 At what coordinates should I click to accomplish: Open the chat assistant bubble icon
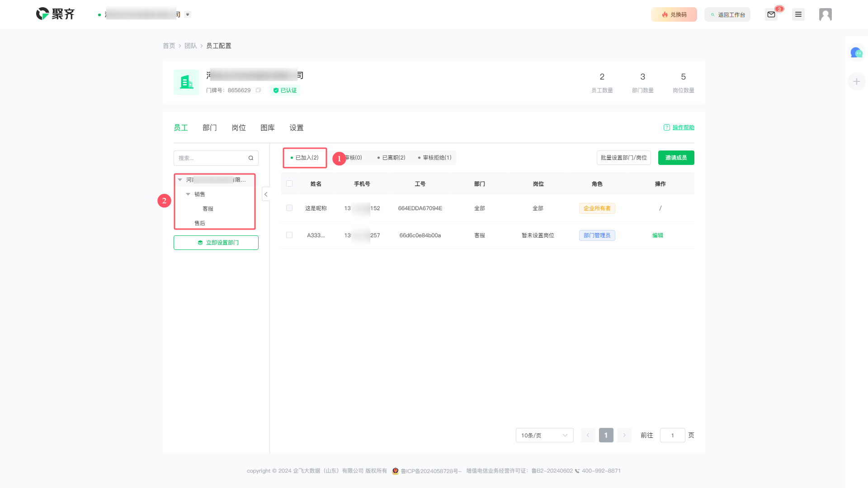tap(856, 53)
